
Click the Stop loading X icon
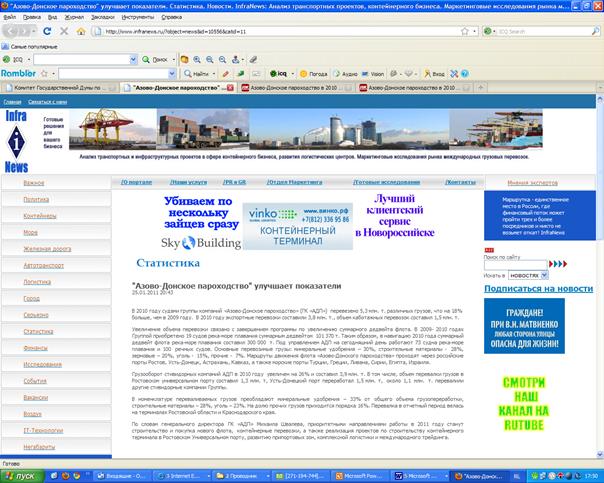[64, 31]
